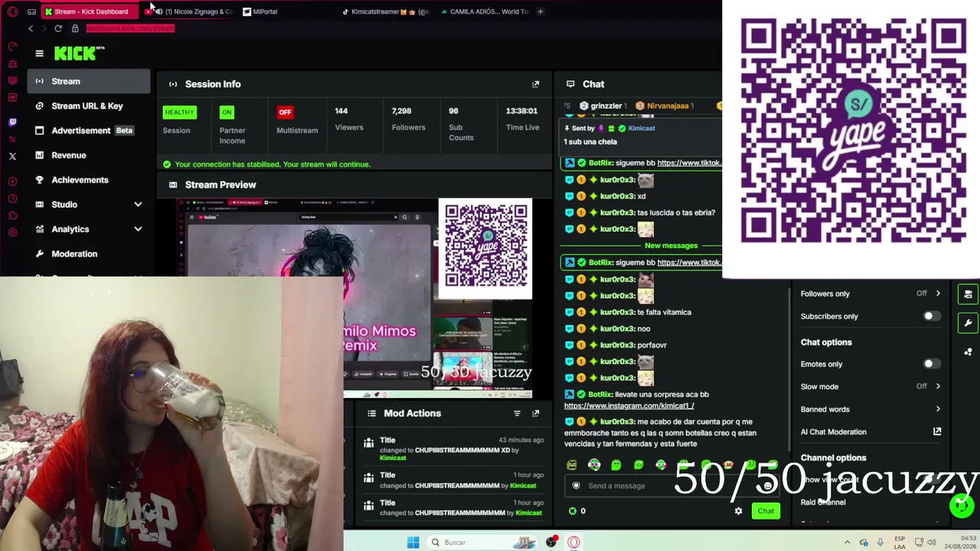Switch to CAMILA ADIÓS World Tour tab

tap(485, 11)
